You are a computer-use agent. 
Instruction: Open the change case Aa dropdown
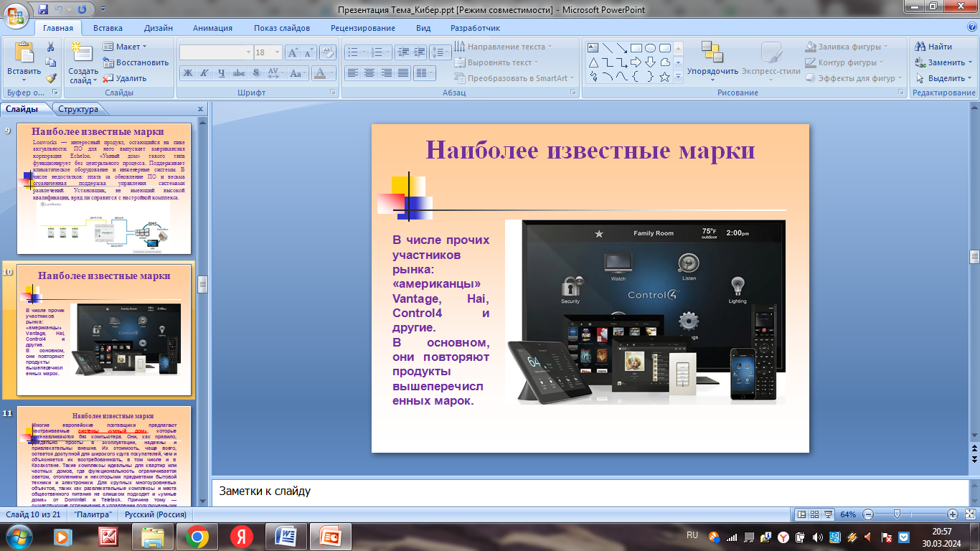298,73
